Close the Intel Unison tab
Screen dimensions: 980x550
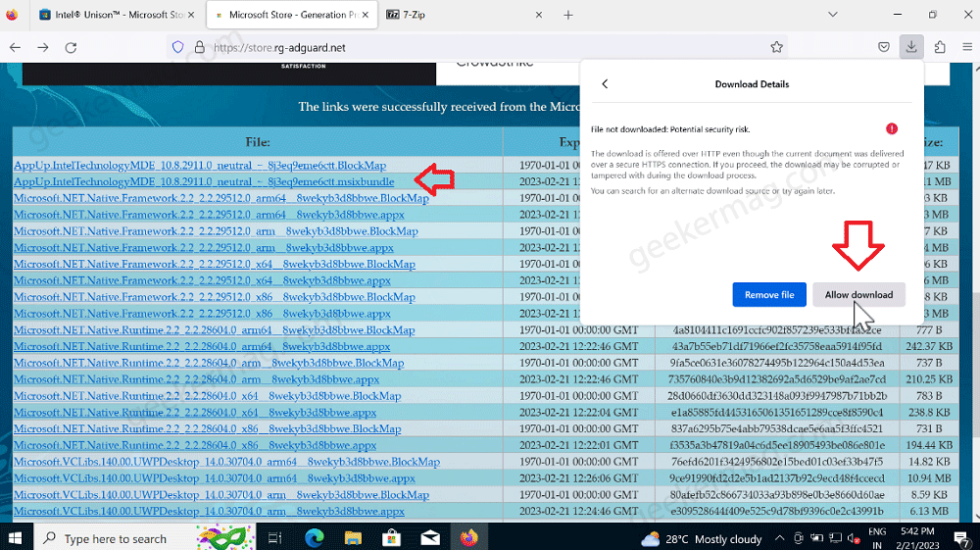(x=191, y=15)
